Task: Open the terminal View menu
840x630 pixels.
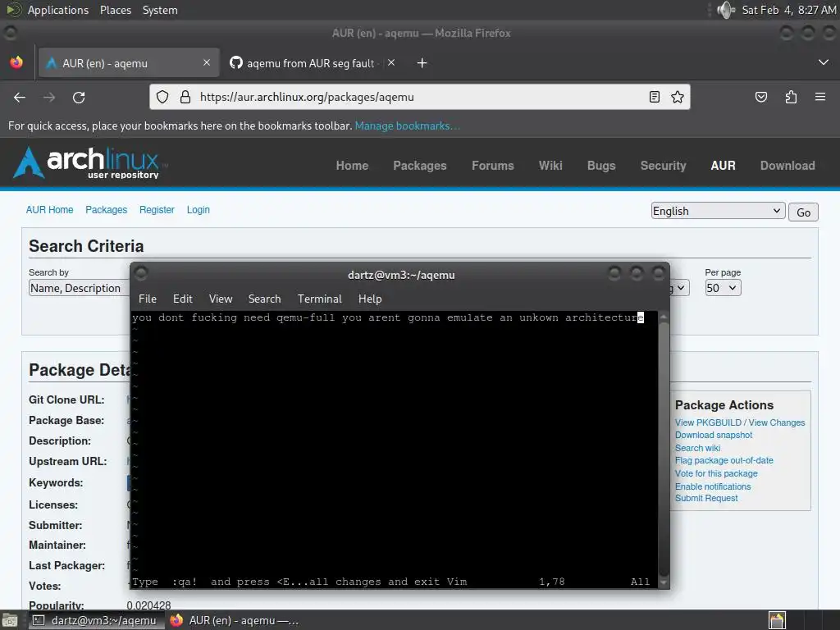Action: [221, 299]
